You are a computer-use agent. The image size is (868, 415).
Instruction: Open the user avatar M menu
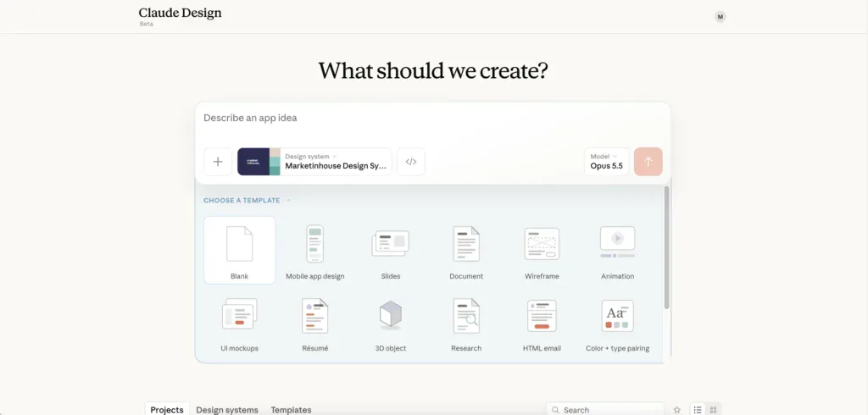pyautogui.click(x=720, y=17)
